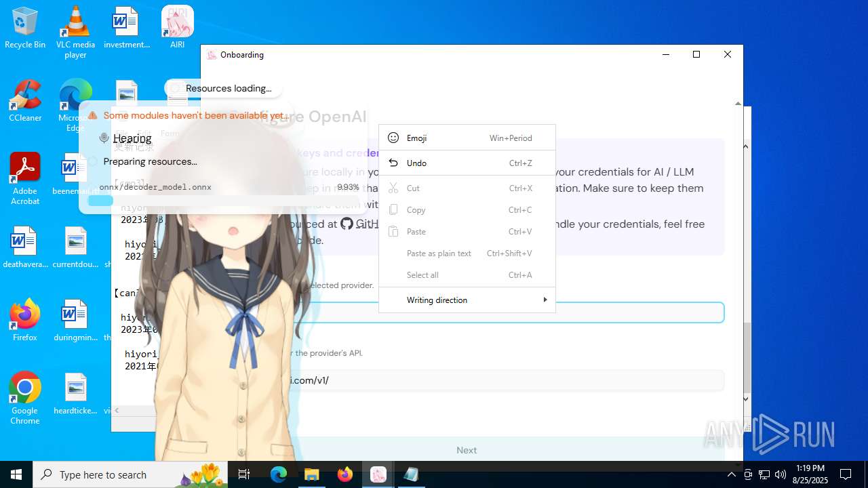Expand the Writing direction submenu
Viewport: 868px width, 488px height.
coord(467,300)
